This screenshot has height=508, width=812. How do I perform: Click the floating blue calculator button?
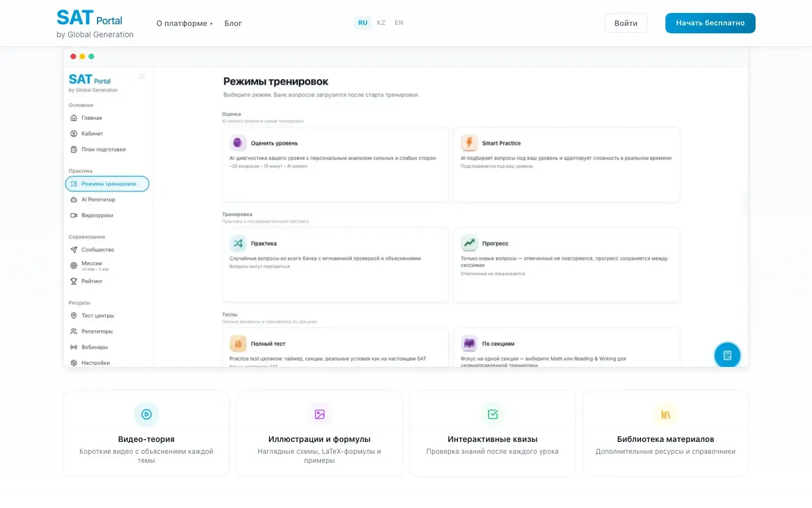pos(727,355)
